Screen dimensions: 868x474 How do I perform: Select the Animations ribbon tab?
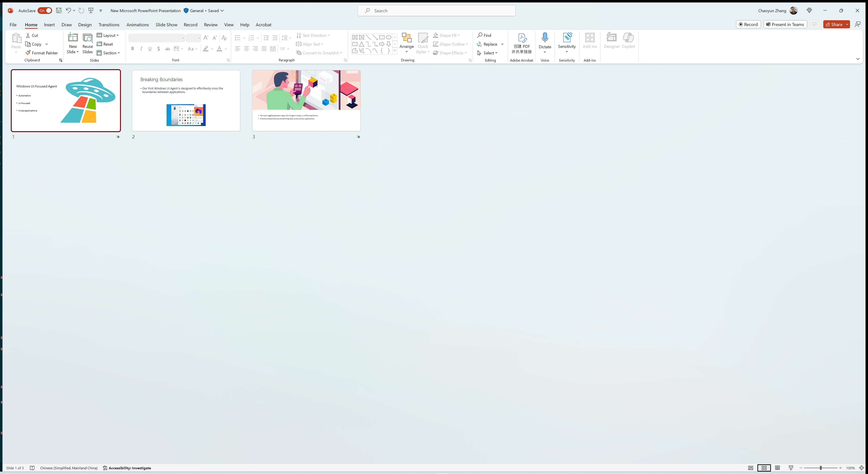[137, 24]
